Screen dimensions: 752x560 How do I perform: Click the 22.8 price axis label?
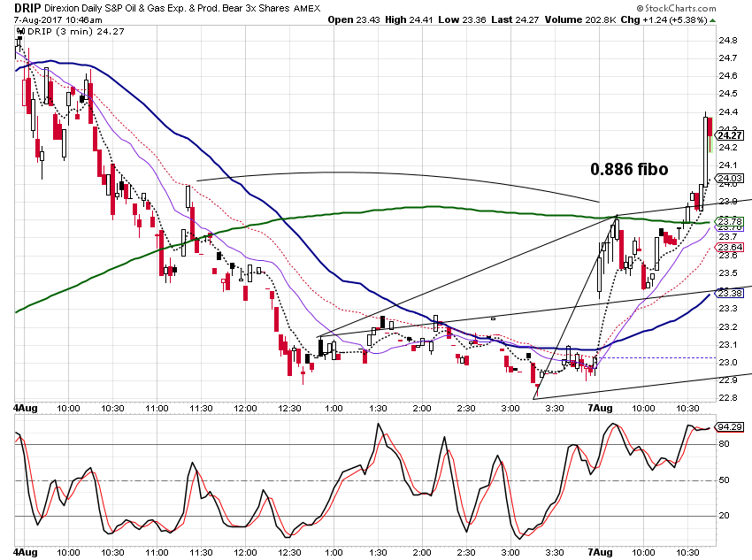(x=728, y=398)
